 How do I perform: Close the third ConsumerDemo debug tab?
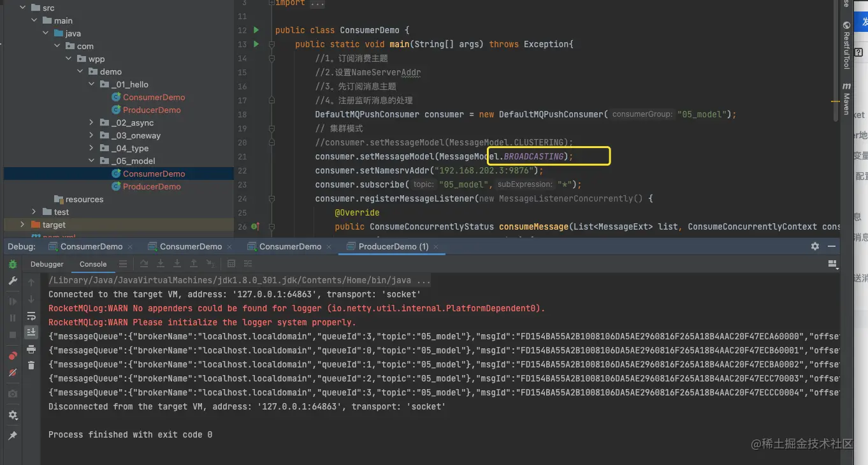pos(329,247)
